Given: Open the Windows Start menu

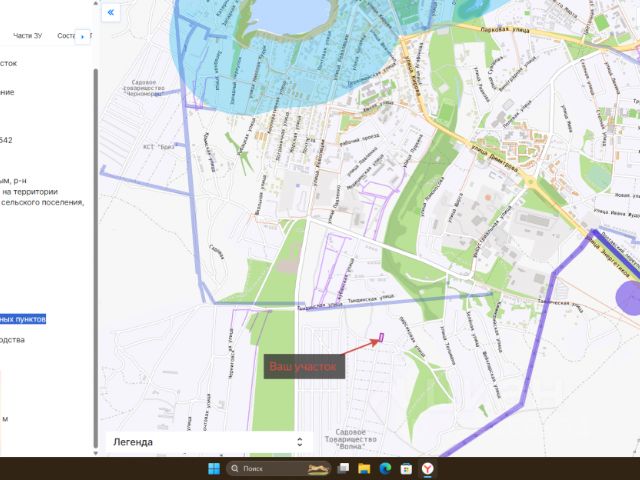Looking at the screenshot, I should (x=214, y=469).
